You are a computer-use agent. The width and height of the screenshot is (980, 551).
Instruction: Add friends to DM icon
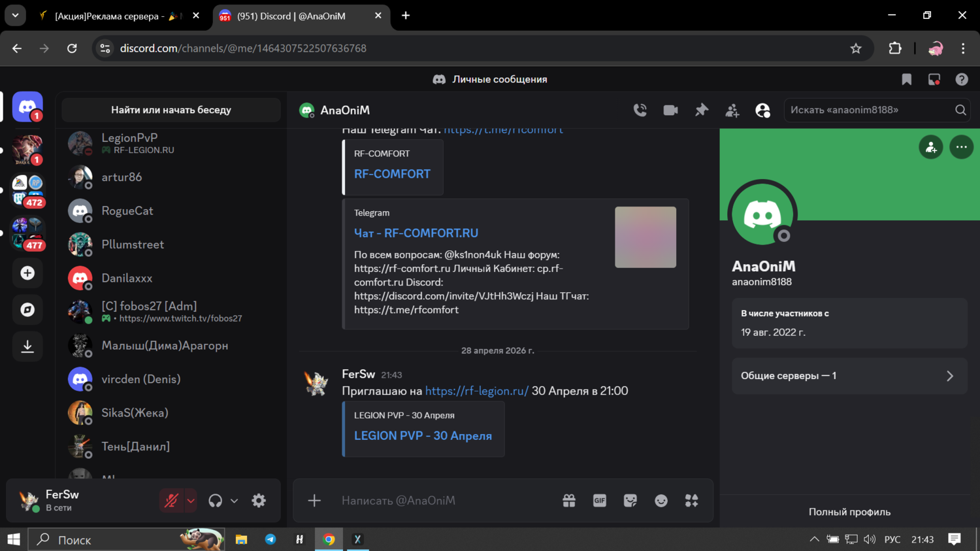tap(732, 110)
